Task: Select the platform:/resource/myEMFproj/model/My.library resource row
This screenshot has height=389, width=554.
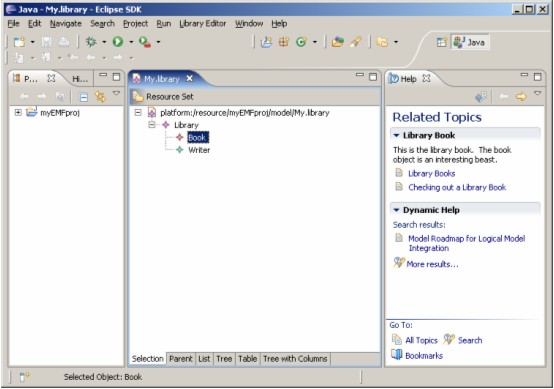Action: (245, 113)
